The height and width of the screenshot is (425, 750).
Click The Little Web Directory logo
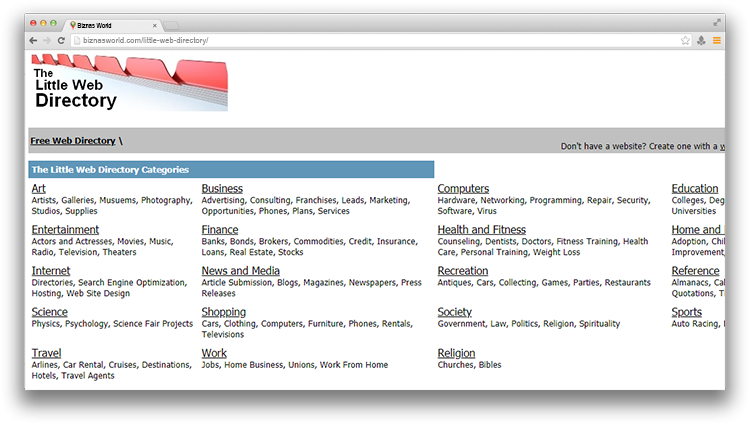click(129, 83)
